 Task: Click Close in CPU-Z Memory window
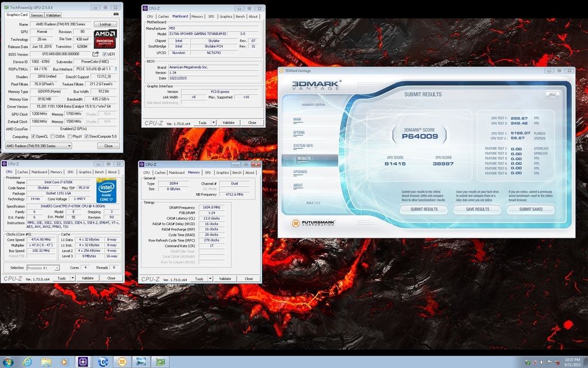pos(249,279)
